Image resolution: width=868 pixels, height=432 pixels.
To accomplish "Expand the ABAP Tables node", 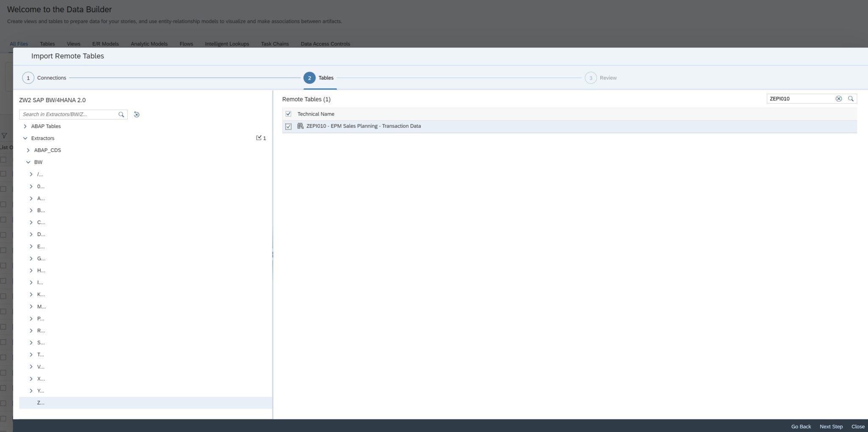I will pyautogui.click(x=25, y=126).
